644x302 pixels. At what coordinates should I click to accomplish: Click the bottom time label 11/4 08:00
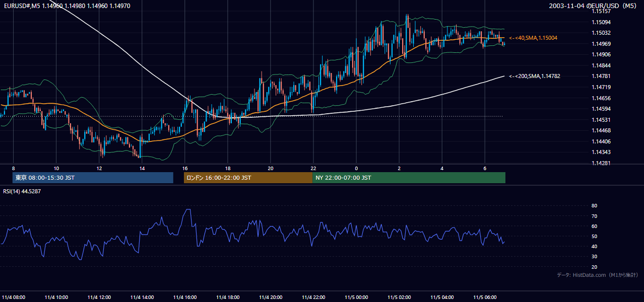(x=14, y=297)
